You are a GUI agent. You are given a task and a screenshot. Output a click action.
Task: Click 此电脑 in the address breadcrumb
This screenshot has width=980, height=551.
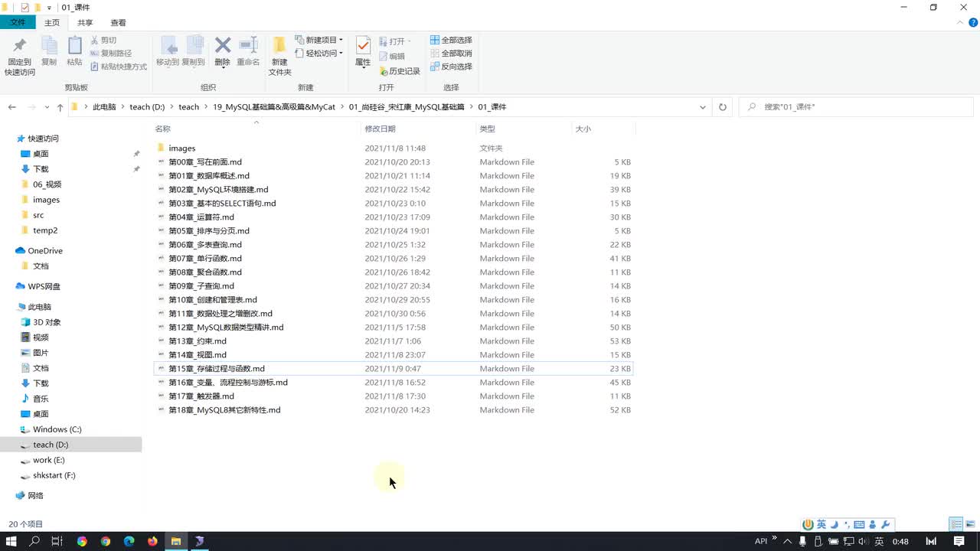(x=104, y=107)
